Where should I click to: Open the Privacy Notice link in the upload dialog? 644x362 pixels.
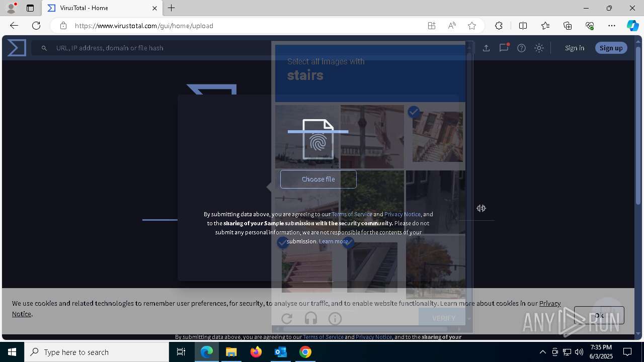[x=403, y=214]
